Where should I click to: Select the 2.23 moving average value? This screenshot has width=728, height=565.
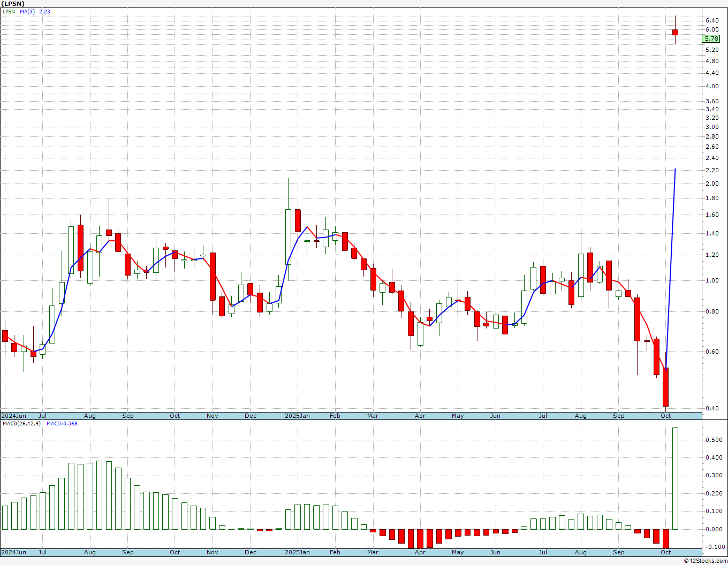(x=44, y=11)
